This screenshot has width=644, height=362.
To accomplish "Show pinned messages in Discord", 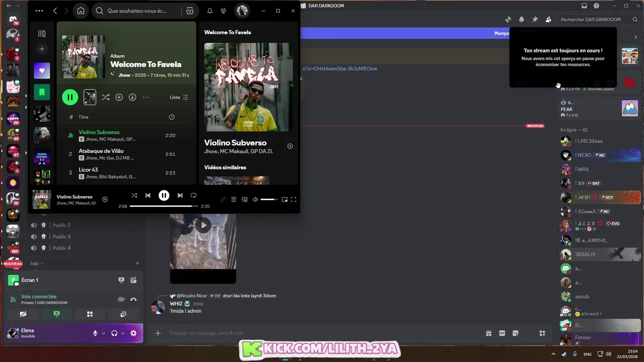I will click(x=535, y=19).
